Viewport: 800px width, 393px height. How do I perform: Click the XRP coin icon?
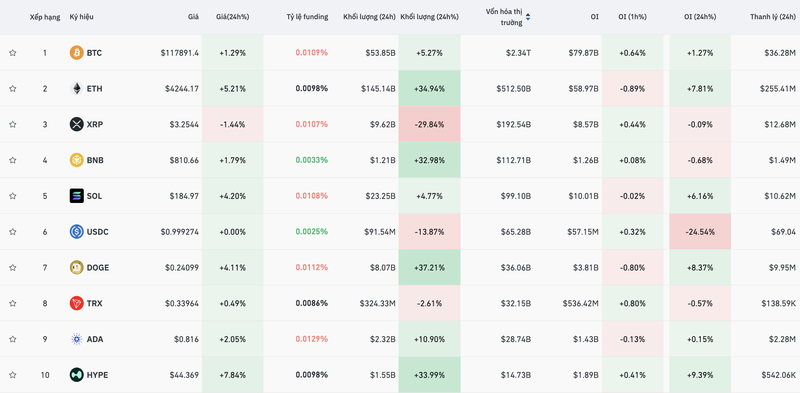[77, 124]
